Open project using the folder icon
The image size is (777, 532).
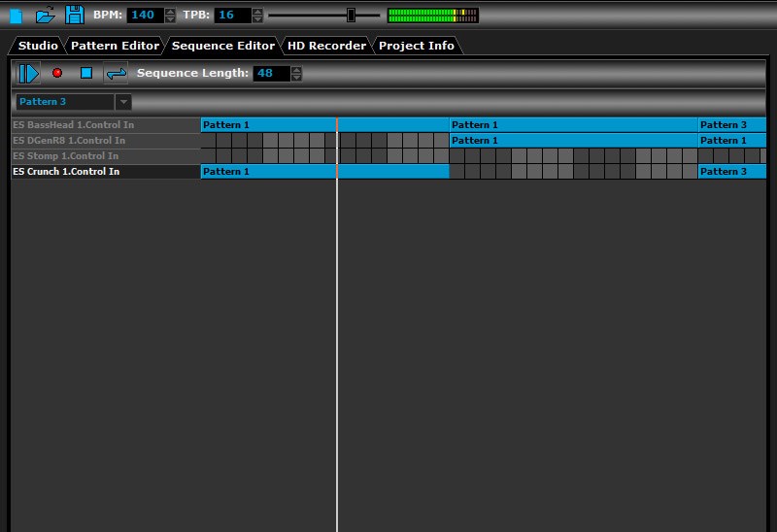(45, 15)
